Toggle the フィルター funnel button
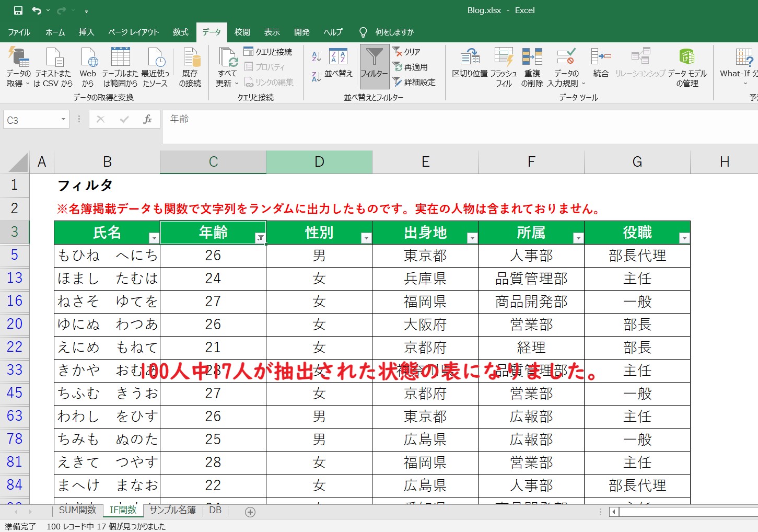The width and height of the screenshot is (758, 532). 374,66
